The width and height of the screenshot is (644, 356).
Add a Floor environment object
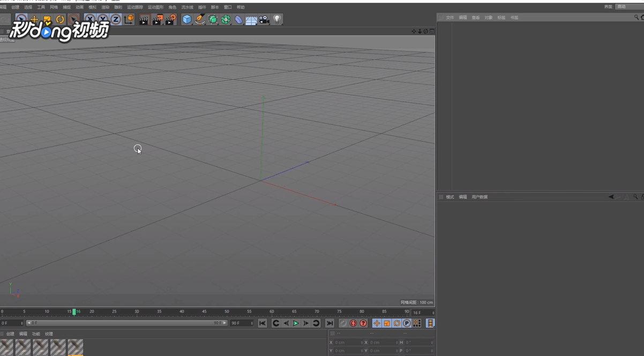[x=251, y=20]
